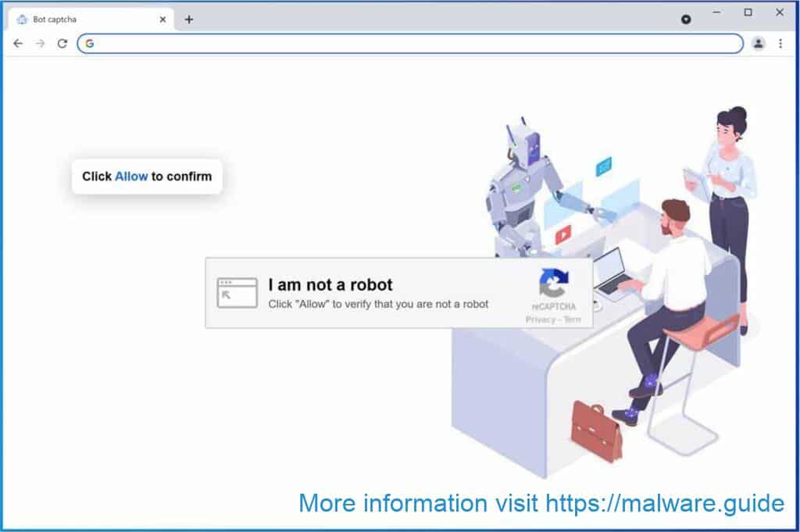Viewport: 800px width, 532px height.
Task: Open the reCAPTCHA Privacy link
Action: click(541, 320)
